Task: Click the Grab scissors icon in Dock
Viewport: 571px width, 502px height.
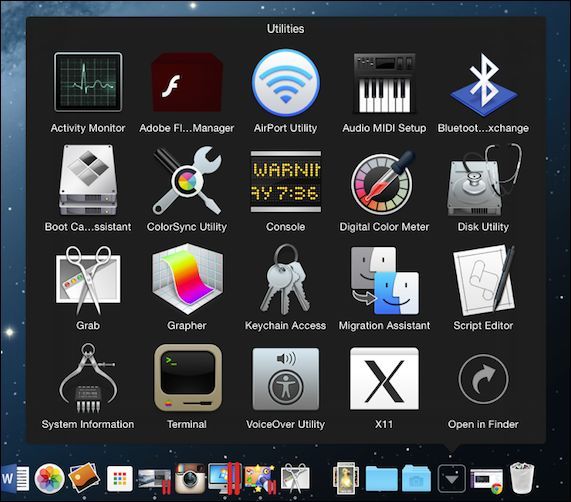Action: pyautogui.click(x=295, y=478)
